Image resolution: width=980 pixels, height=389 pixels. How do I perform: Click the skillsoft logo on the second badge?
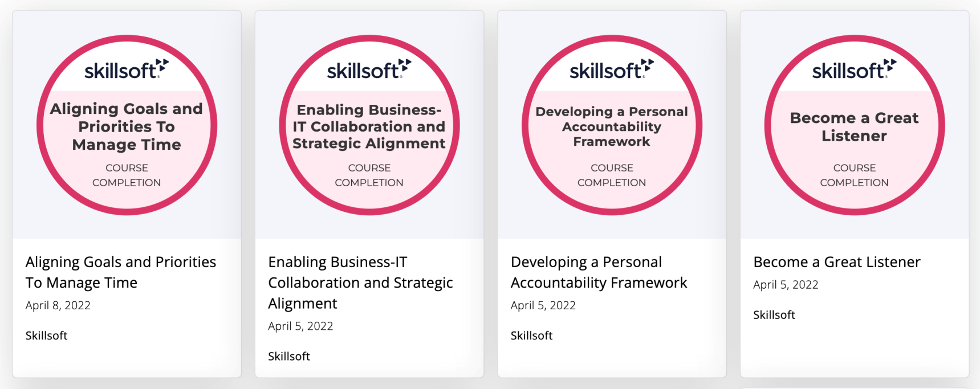[369, 68]
